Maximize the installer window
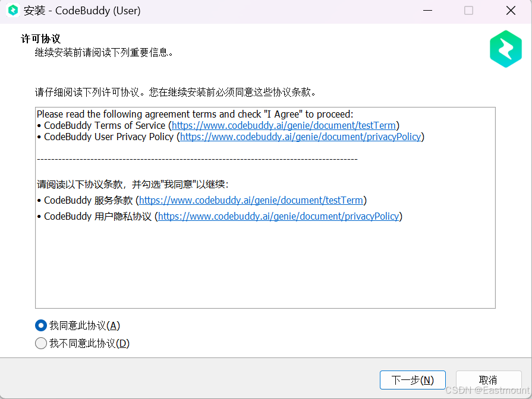The height and width of the screenshot is (399, 532). tap(468, 10)
